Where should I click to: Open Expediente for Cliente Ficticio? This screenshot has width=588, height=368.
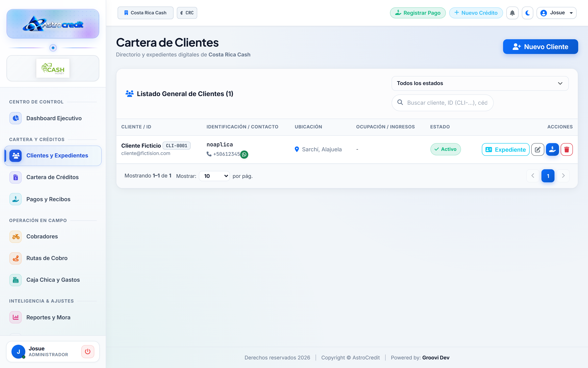[505, 149]
